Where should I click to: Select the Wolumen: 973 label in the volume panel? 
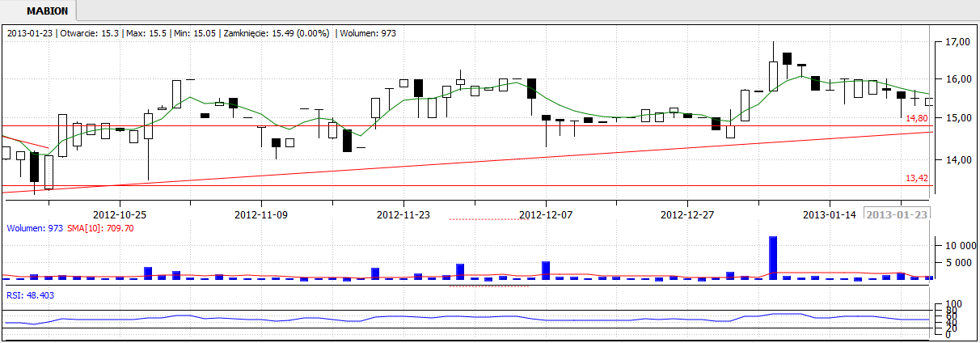tap(35, 229)
